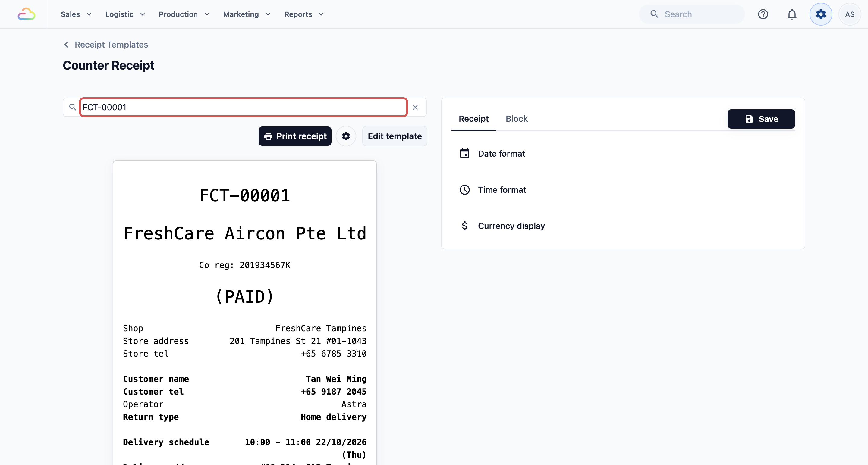Click the Time format clock icon
868x465 pixels.
point(465,189)
